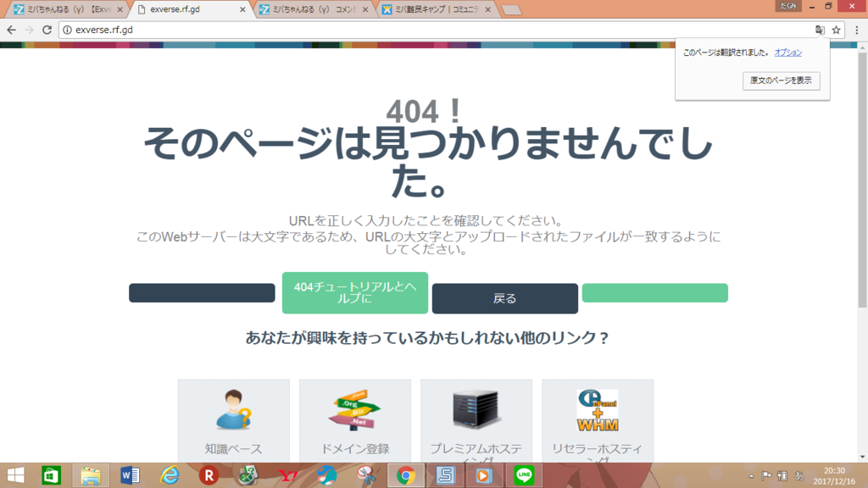Click the page vertical scrollbar thumb
Viewport: 868px width, 488px height.
[862, 180]
